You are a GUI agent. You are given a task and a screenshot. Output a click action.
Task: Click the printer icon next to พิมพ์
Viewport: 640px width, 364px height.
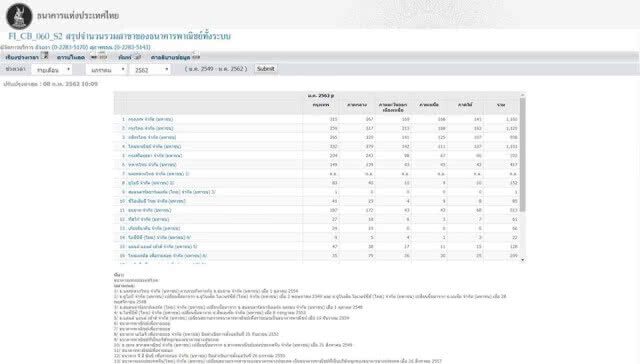pyautogui.click(x=138, y=57)
